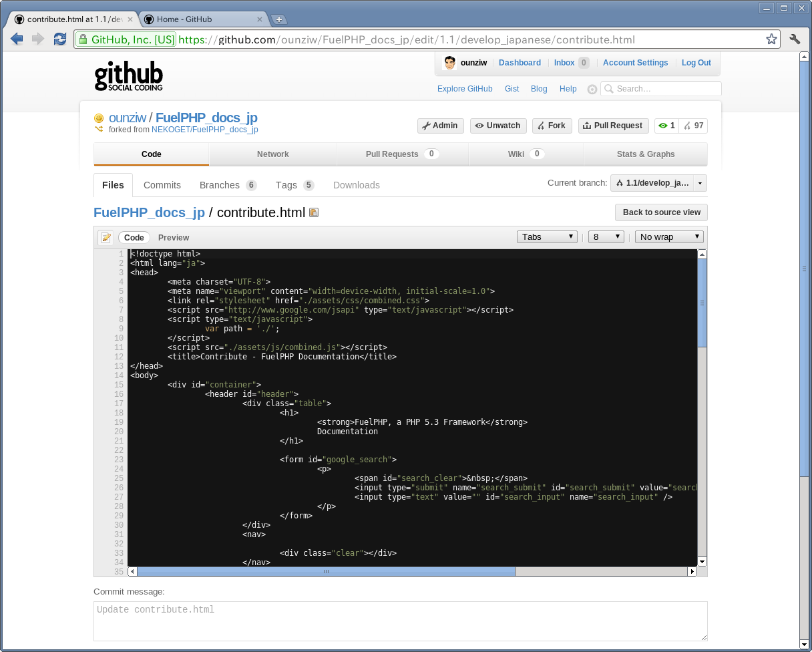Click the watchers eye count 1
The image size is (812, 652).
pos(666,126)
